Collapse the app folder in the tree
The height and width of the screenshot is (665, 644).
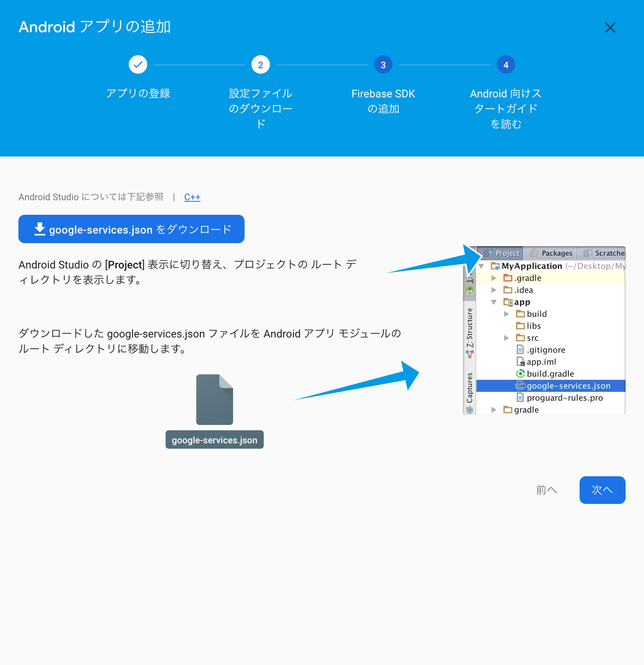click(x=495, y=302)
